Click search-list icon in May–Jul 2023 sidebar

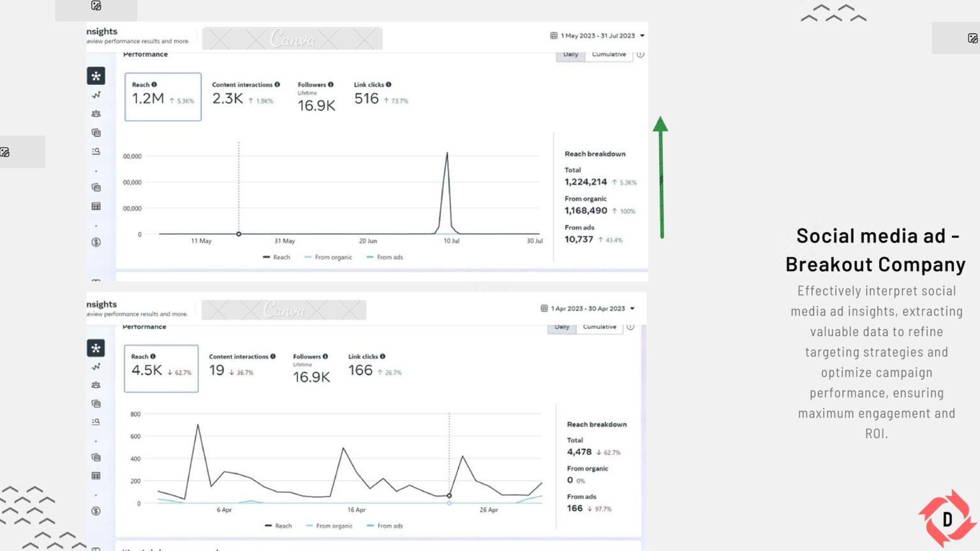(x=96, y=151)
